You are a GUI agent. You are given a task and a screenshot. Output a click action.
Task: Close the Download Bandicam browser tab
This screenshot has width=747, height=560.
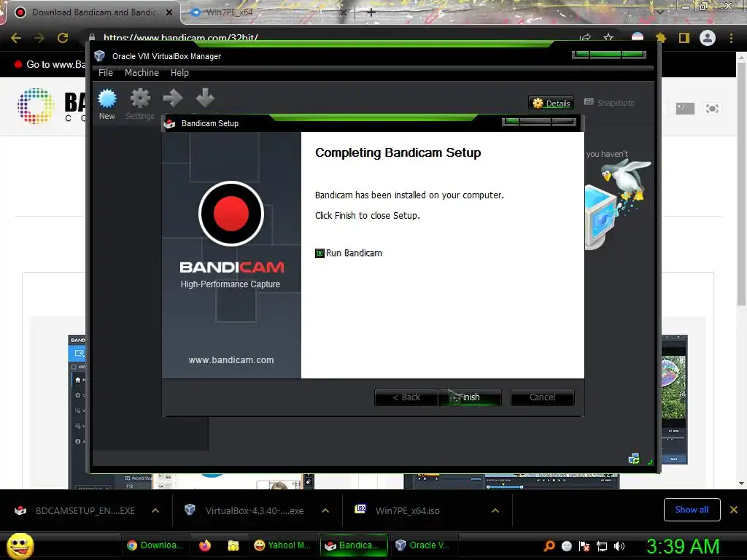point(169,12)
